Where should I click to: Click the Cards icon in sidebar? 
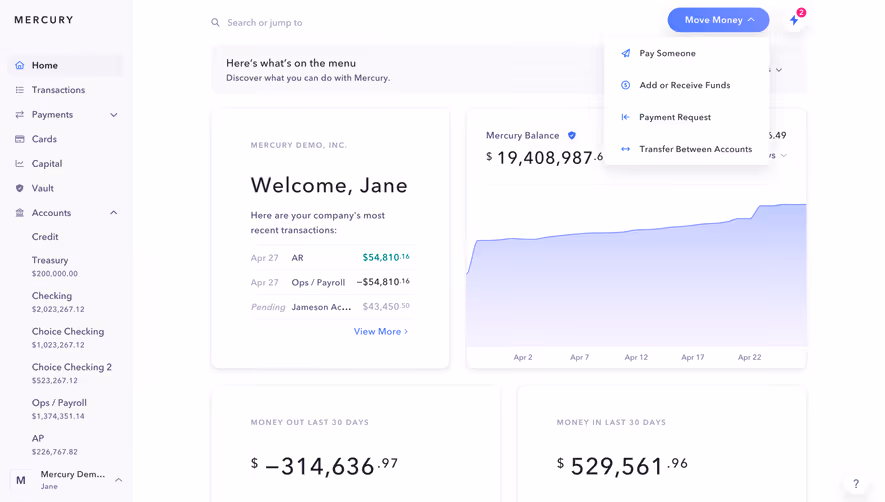click(20, 139)
